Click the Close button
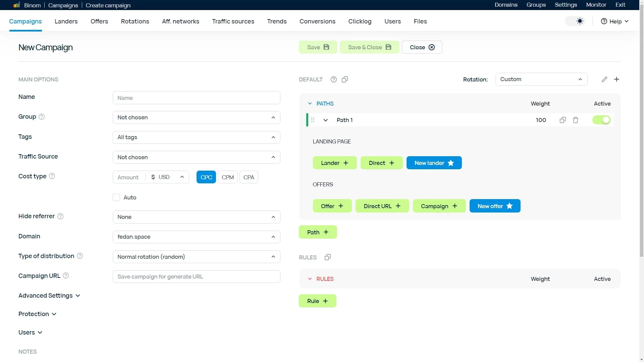The image size is (644, 362). (x=422, y=47)
